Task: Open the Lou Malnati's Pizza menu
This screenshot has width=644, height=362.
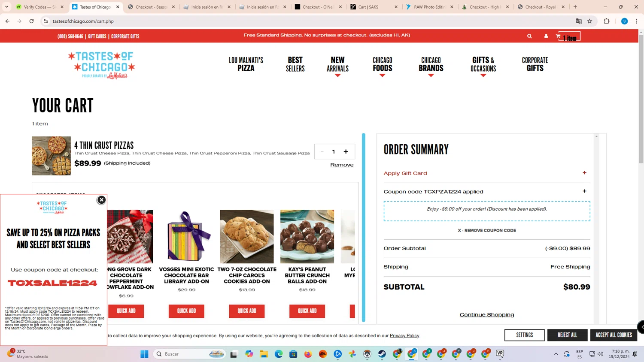Action: pos(246,64)
